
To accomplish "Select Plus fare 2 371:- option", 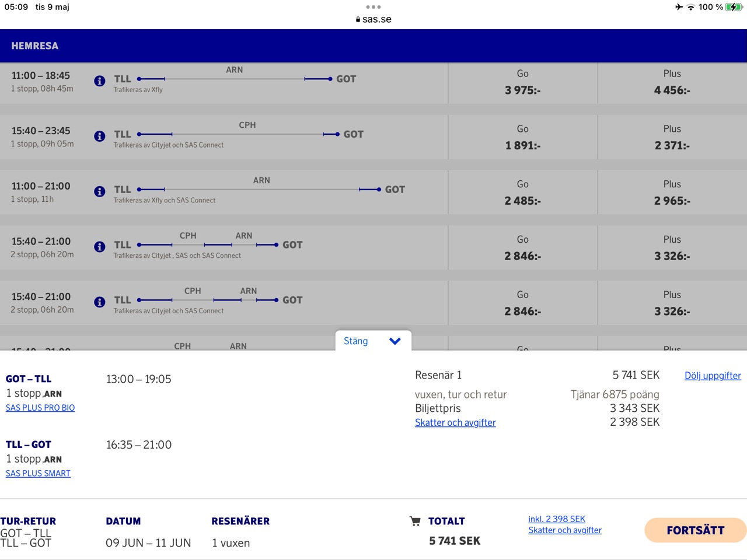I will click(x=672, y=138).
